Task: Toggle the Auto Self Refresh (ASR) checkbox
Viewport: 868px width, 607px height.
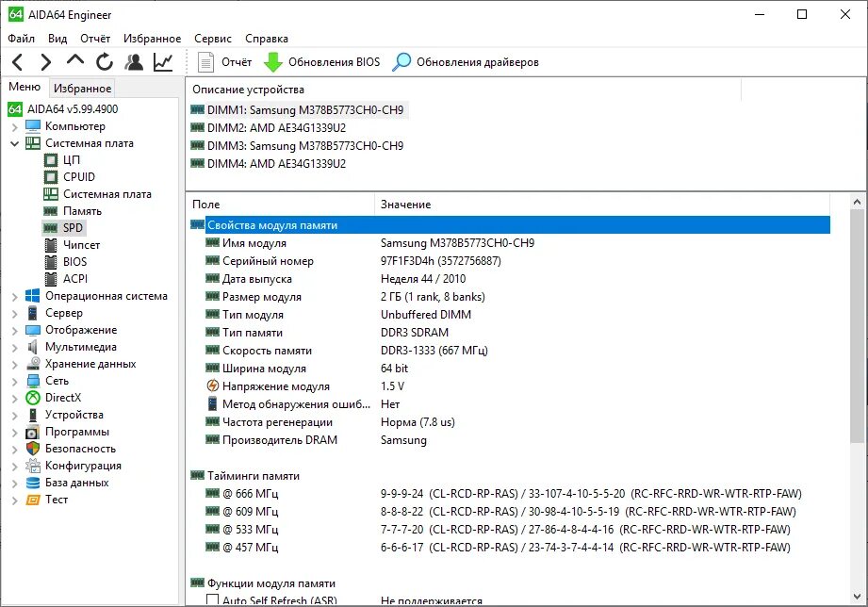Action: 212,599
